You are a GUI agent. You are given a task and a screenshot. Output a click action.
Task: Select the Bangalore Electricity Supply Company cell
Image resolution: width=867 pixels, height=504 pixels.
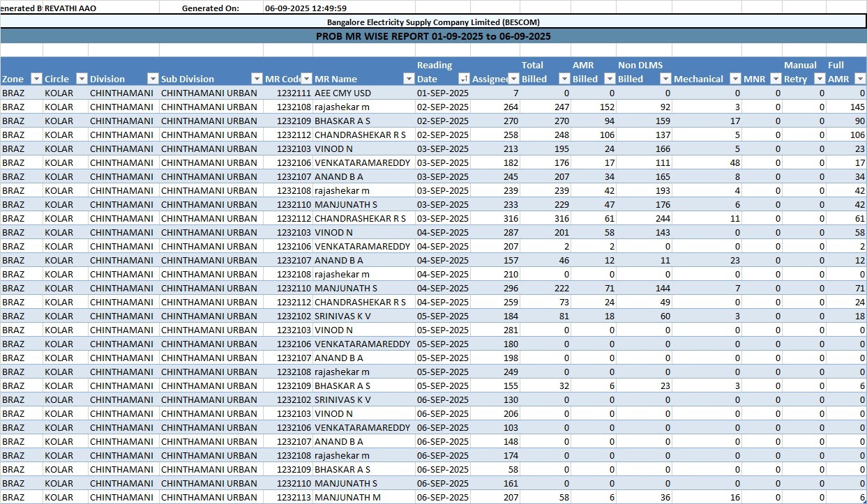click(x=433, y=22)
